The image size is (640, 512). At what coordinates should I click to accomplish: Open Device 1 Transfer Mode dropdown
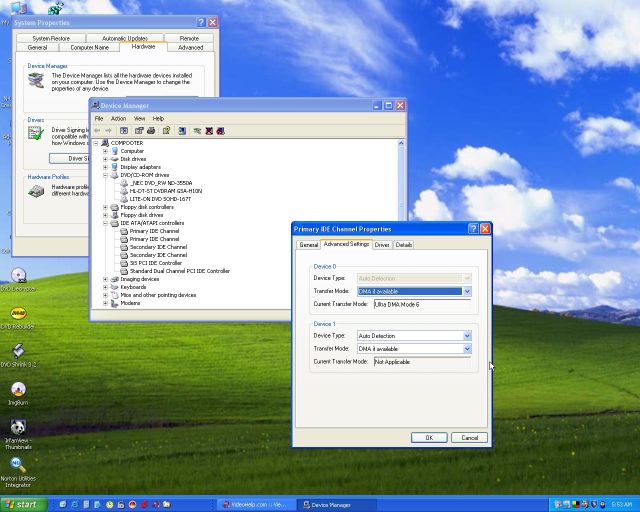point(467,349)
